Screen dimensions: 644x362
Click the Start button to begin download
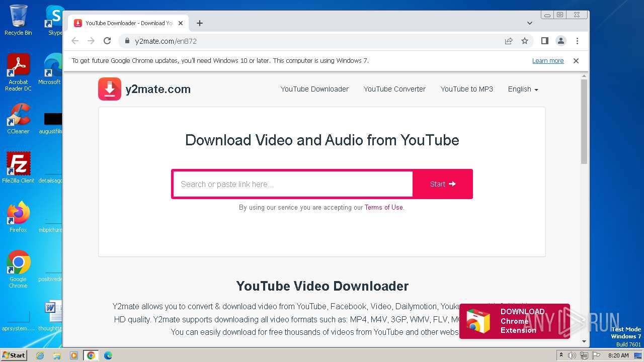pos(443,184)
